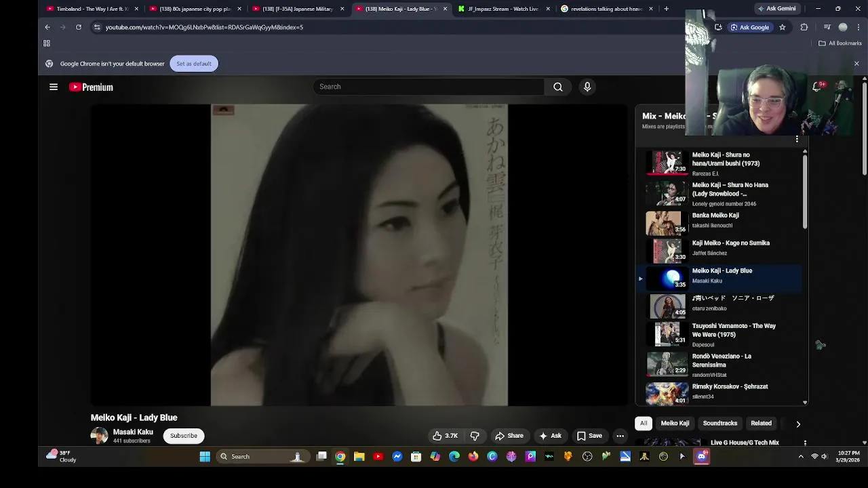The width and height of the screenshot is (868, 488).
Task: Open the YouTube guide hamburger menu
Action: 54,87
